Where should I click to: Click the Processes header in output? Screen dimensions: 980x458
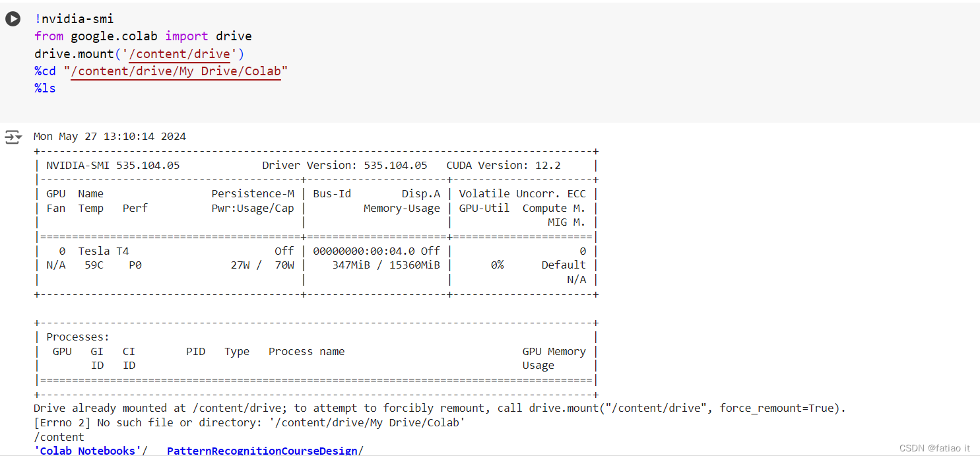point(78,337)
